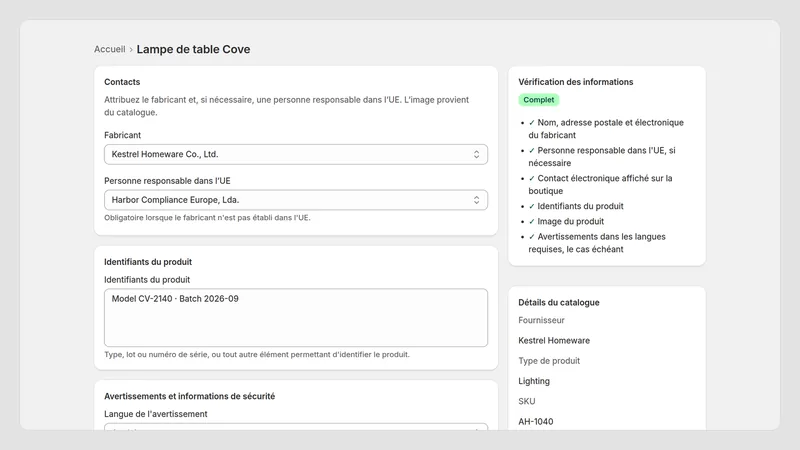Click the Complet status badge
800x450 pixels.
pos(539,100)
